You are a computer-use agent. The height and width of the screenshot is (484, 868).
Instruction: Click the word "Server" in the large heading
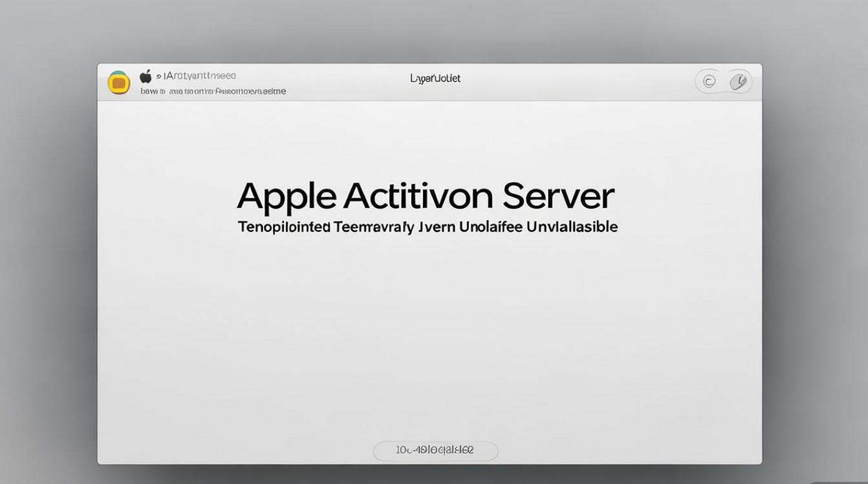pyautogui.click(x=558, y=196)
